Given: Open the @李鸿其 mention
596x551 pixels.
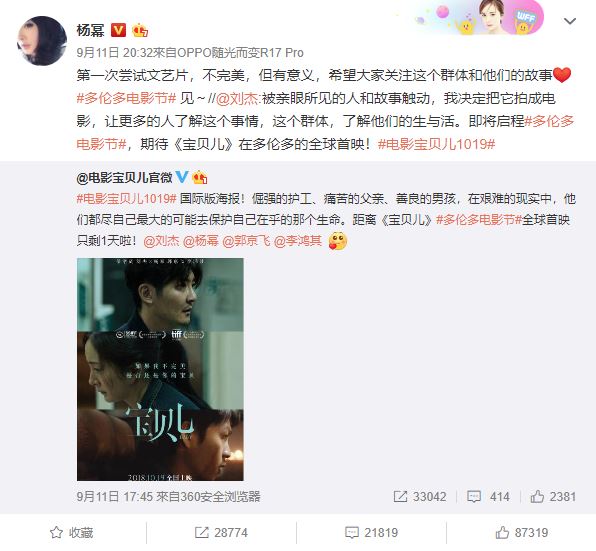Looking at the screenshot, I should coord(298,241).
